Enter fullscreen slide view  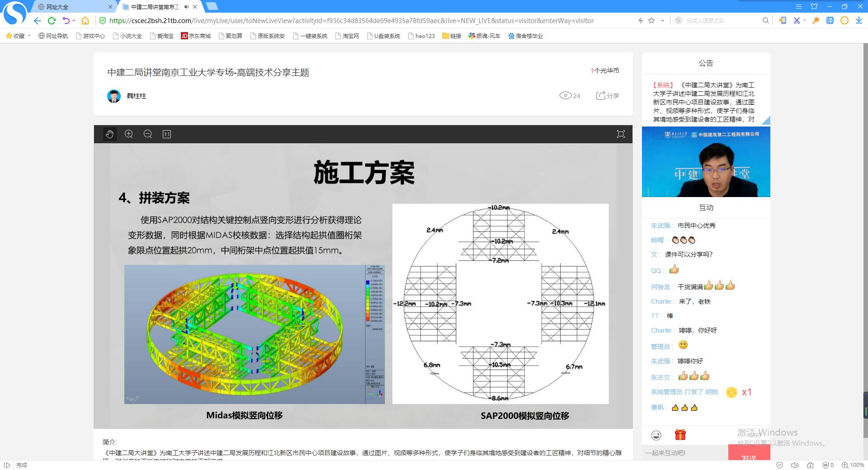(x=621, y=134)
